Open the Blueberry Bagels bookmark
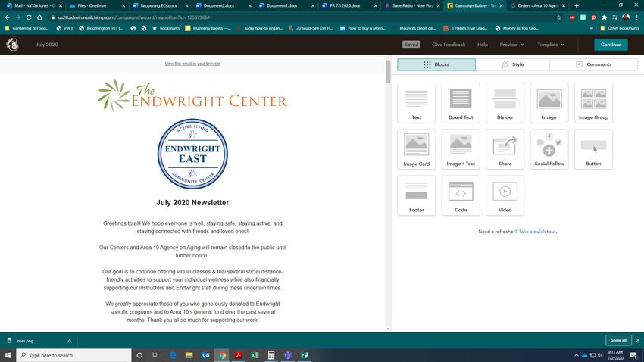The height and width of the screenshot is (362, 644). 208,28
